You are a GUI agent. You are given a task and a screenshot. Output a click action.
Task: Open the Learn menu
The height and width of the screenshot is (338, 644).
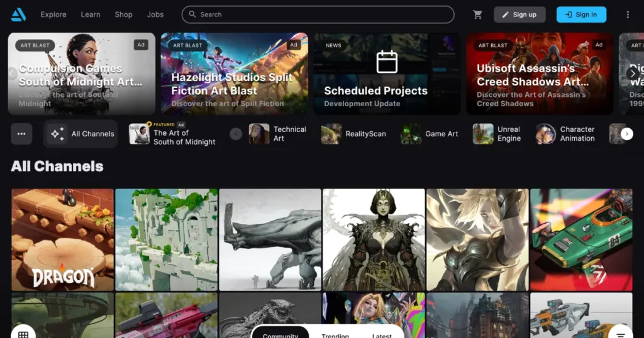(91, 14)
